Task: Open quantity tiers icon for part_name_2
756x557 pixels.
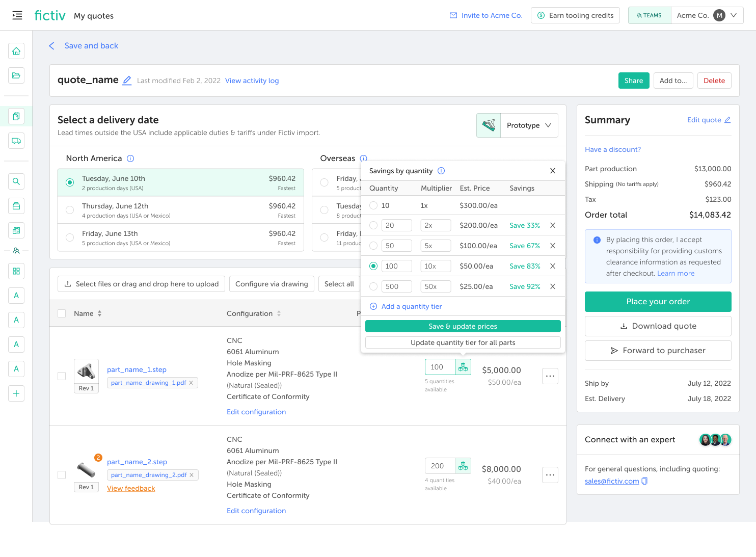Action: point(463,466)
